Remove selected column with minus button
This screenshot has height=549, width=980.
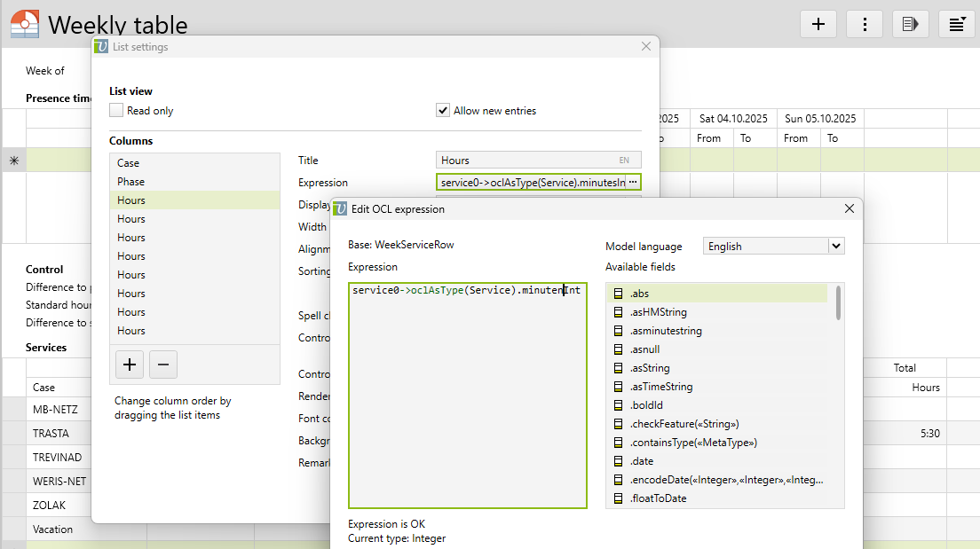point(163,364)
